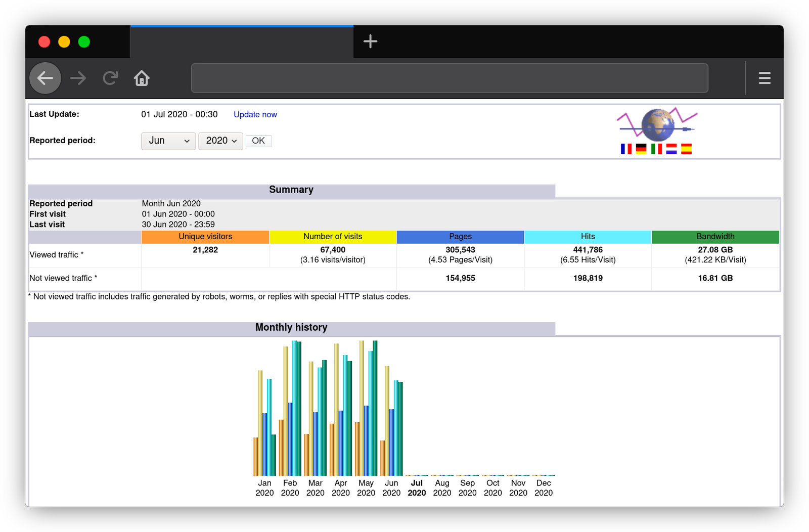Select the Dutch flag language icon
The image size is (809, 532).
point(671,149)
